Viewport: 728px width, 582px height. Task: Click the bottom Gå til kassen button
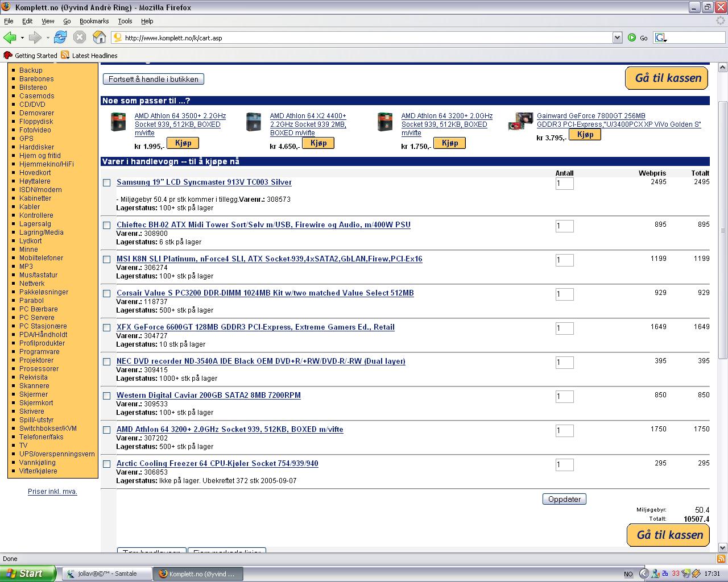668,535
